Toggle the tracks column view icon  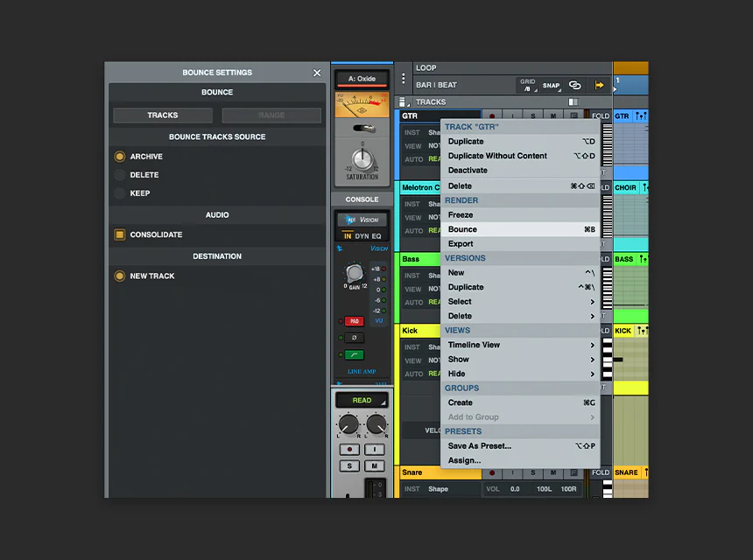[x=573, y=102]
